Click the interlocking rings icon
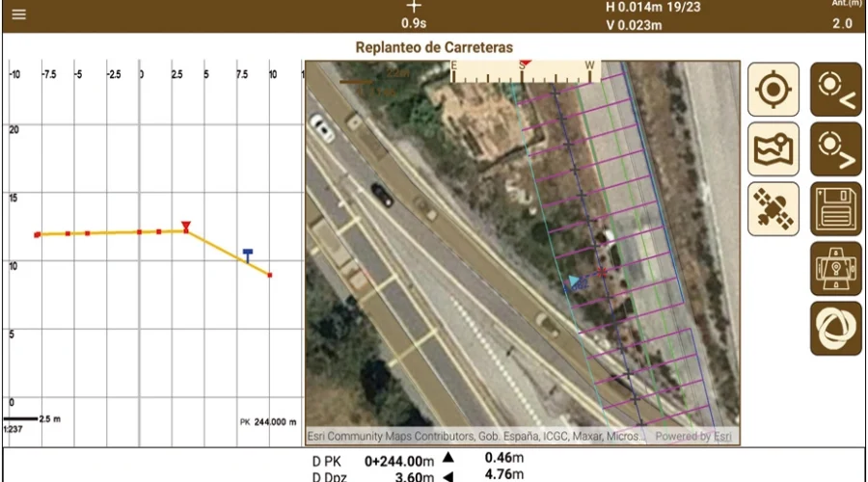The width and height of the screenshot is (868, 482). (x=835, y=328)
